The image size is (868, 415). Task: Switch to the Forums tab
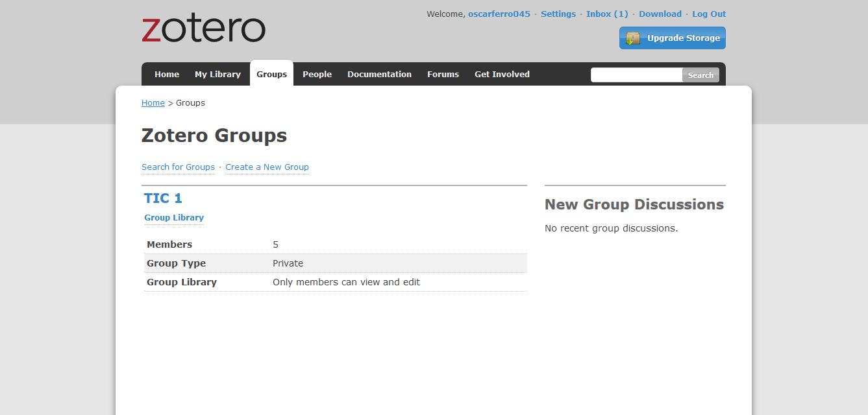click(x=443, y=74)
